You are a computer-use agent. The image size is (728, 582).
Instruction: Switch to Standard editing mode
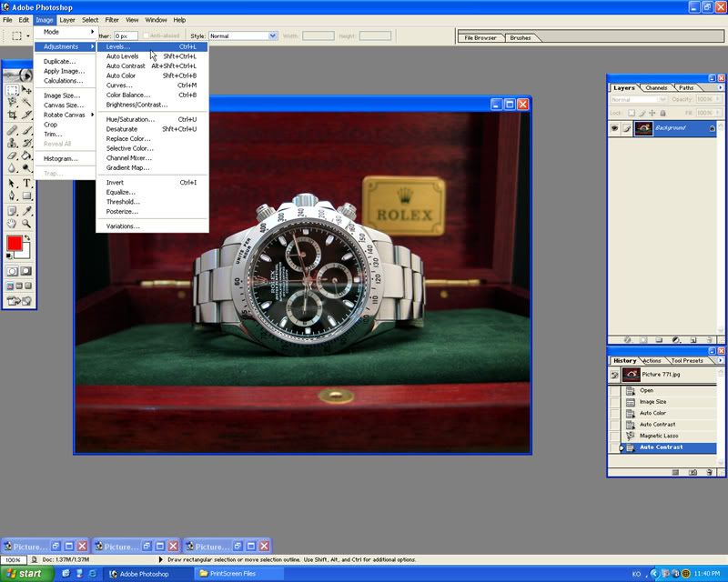(13, 271)
